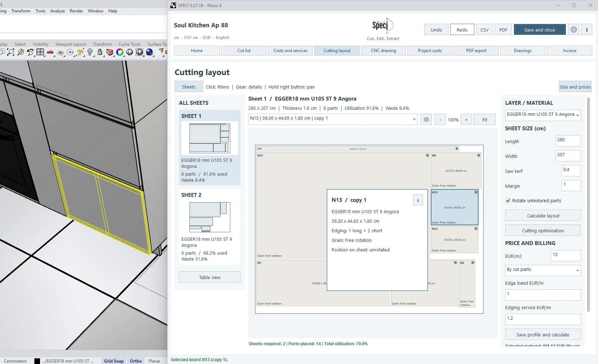Click the padlock lock icon in Rhino toolbar
The width and height of the screenshot is (598, 364).
click(100, 52)
